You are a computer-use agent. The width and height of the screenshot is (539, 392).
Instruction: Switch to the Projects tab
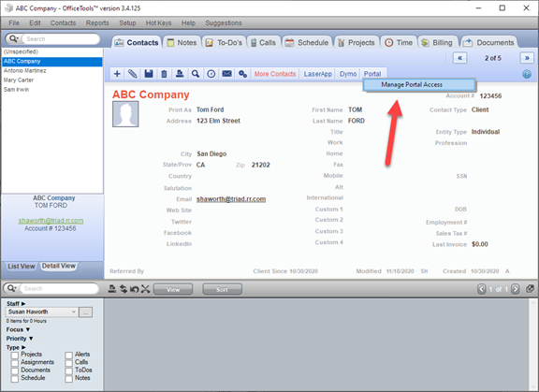click(357, 43)
